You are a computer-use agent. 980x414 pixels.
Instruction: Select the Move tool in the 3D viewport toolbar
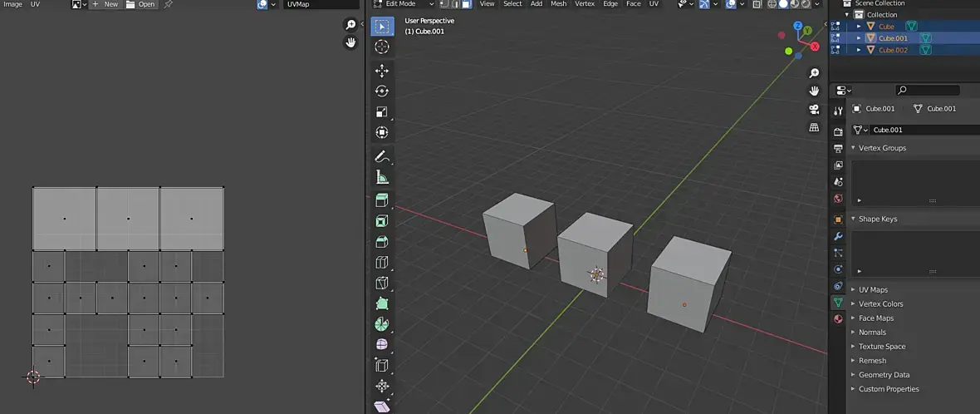coord(382,71)
